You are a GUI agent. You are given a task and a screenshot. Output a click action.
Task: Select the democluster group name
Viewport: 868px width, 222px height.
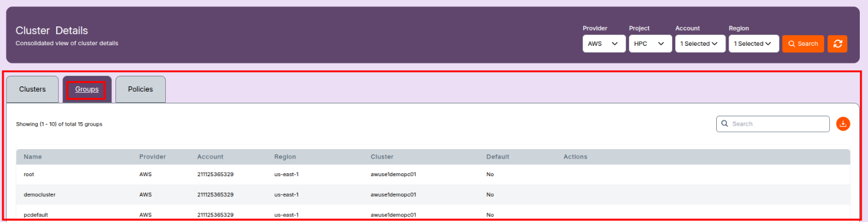point(39,194)
